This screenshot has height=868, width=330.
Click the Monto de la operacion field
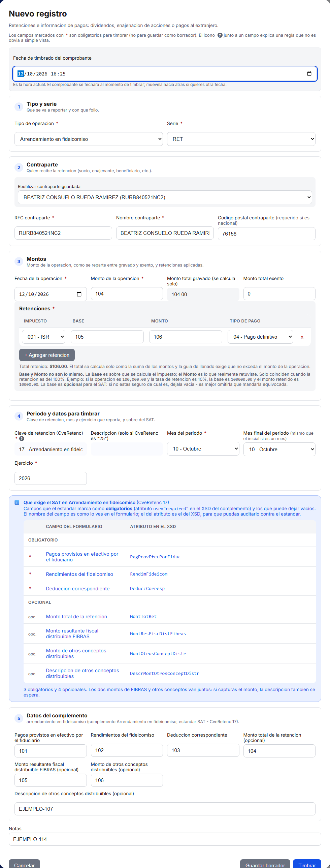tap(127, 294)
